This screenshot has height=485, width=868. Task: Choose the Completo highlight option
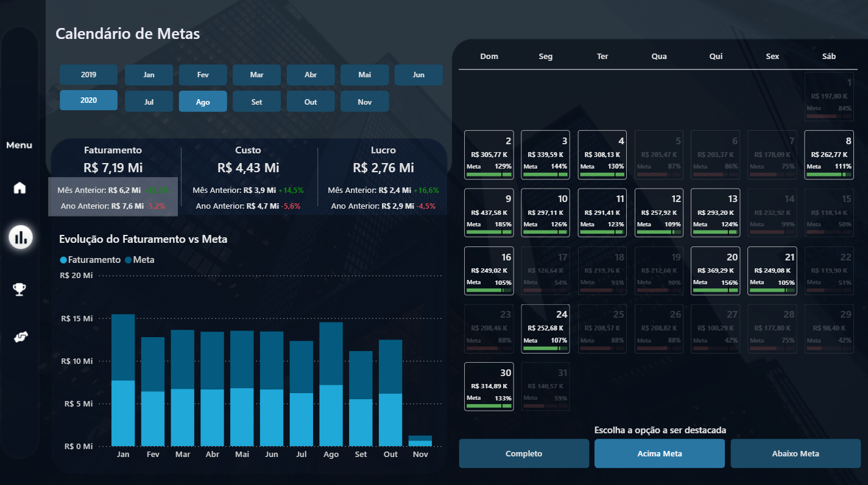524,453
